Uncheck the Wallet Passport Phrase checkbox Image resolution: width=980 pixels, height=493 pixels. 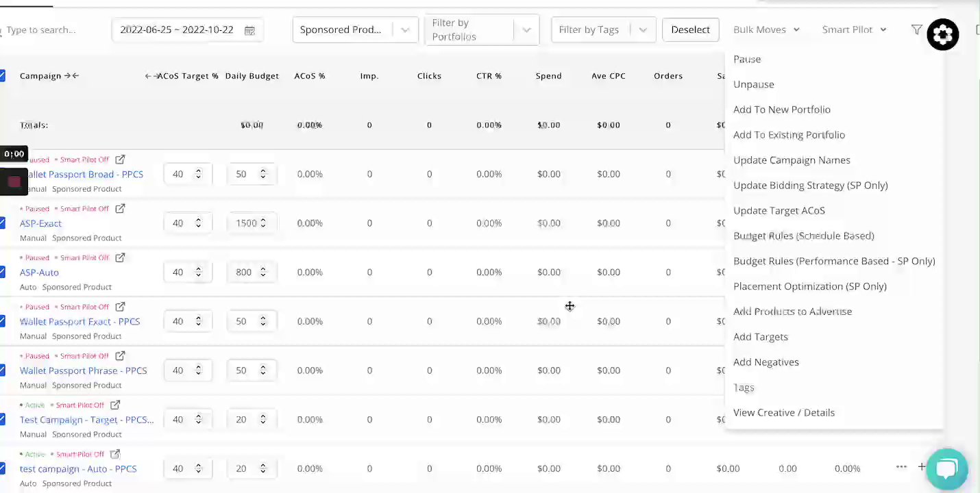pyautogui.click(x=2, y=370)
